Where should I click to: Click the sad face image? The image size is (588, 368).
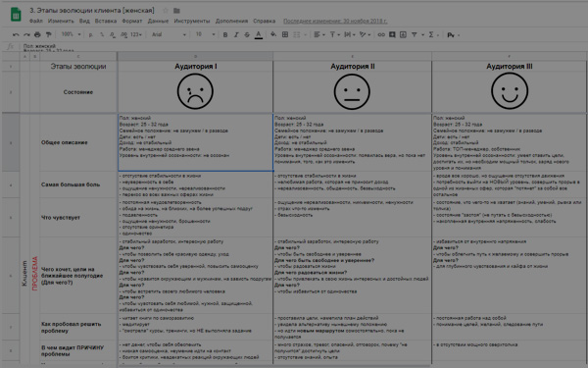[x=195, y=91]
